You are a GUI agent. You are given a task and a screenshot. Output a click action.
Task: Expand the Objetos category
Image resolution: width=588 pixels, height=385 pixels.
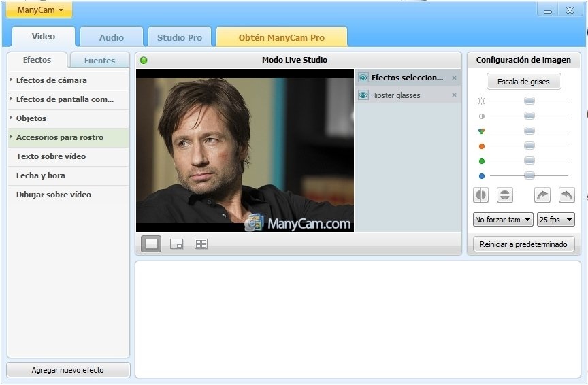[68, 118]
